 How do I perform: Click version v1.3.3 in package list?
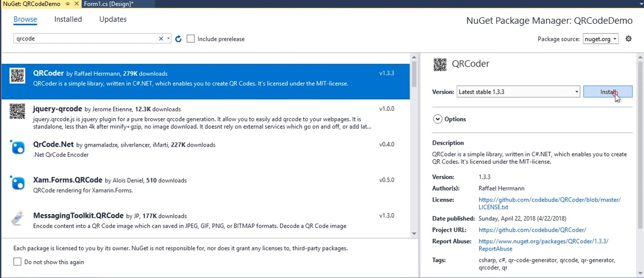(387, 73)
